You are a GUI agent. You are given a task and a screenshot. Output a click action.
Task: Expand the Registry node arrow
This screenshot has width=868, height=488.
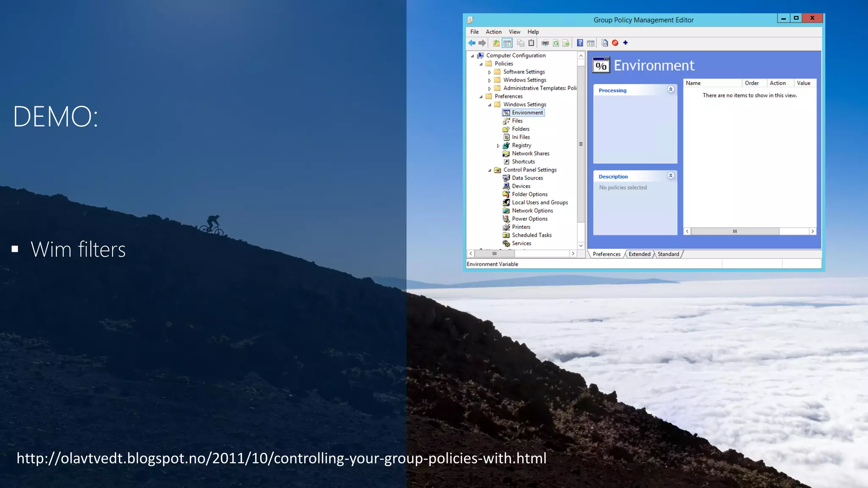pyautogui.click(x=498, y=146)
